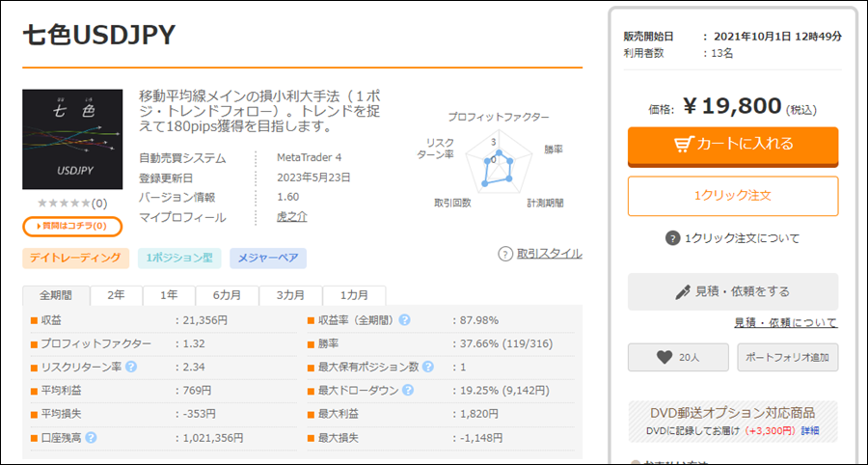
Task: Click the メジャーペア tag
Action: (268, 258)
